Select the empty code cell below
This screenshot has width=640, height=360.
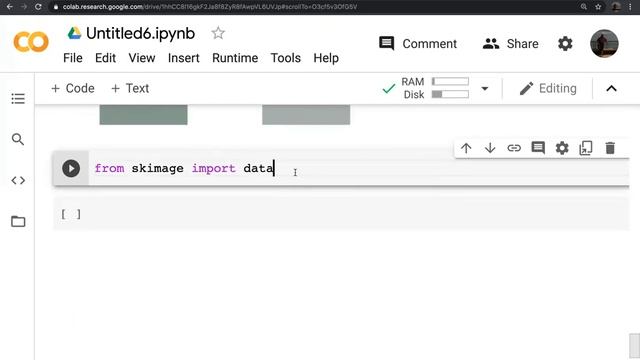[341, 214]
